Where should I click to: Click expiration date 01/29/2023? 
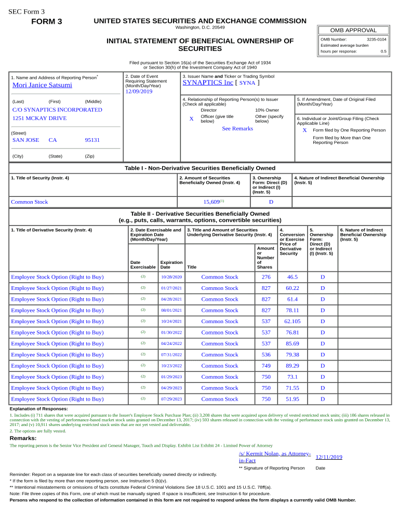171,377
